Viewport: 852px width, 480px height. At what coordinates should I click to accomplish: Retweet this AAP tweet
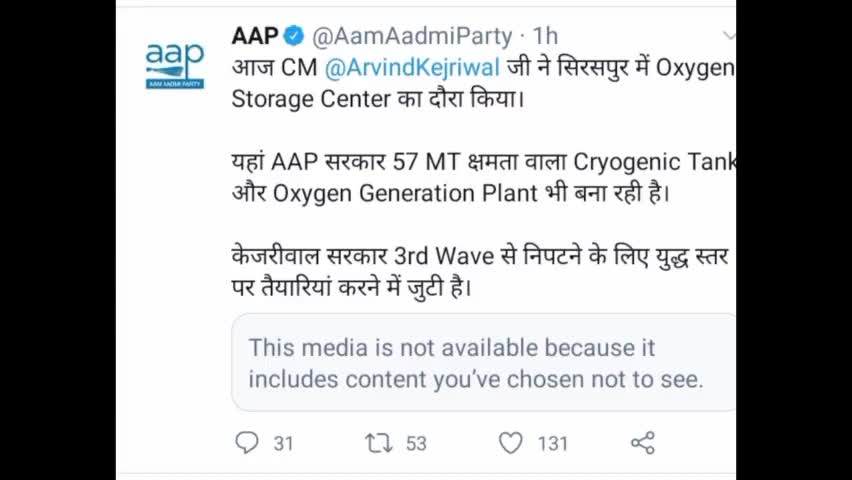point(379,443)
